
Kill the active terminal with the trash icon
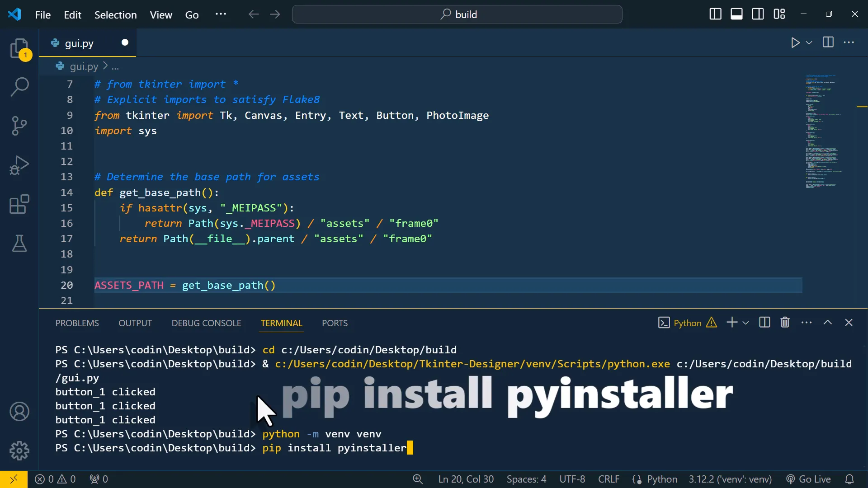(x=785, y=323)
